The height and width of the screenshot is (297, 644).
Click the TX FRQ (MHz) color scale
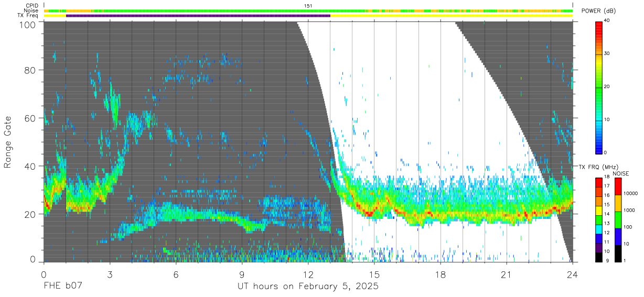coord(599,220)
